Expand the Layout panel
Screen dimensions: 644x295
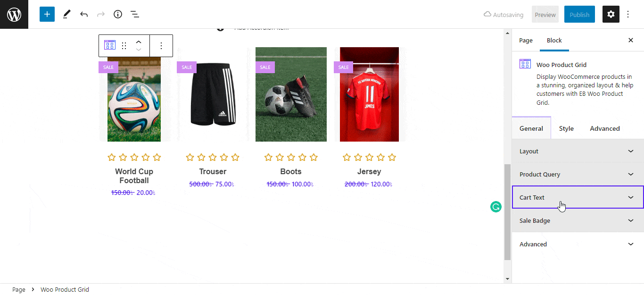point(578,151)
